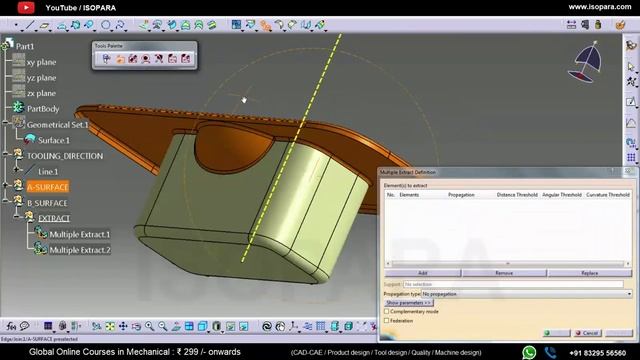Viewport: 640px width, 360px height.
Task: Select PartBody in tree
Action: click(43, 109)
